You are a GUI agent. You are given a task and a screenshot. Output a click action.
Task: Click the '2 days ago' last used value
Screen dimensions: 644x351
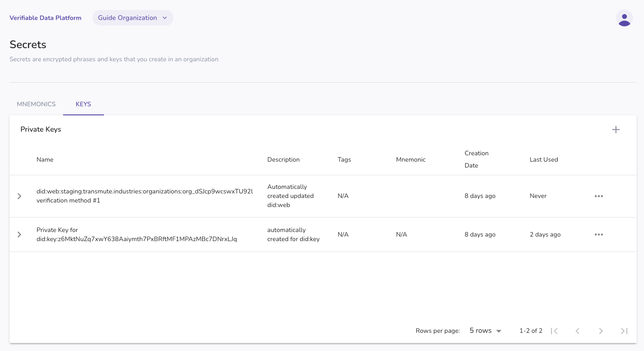click(x=545, y=234)
